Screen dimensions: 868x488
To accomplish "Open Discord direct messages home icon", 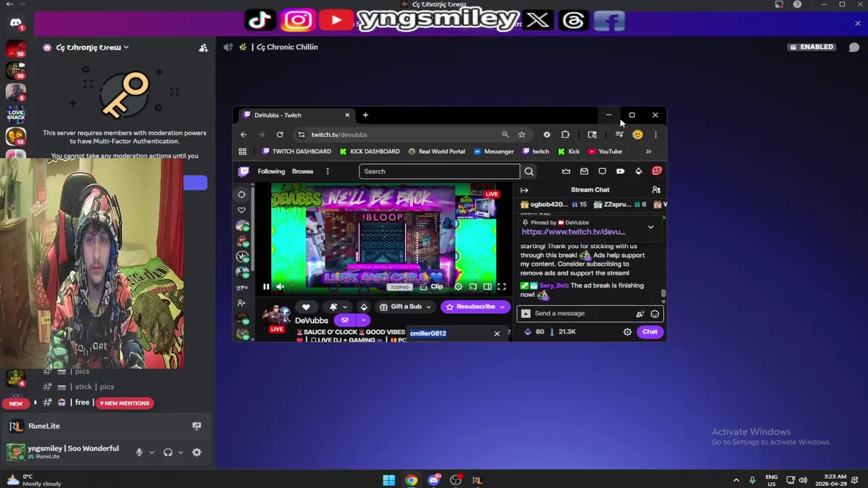I will [16, 23].
